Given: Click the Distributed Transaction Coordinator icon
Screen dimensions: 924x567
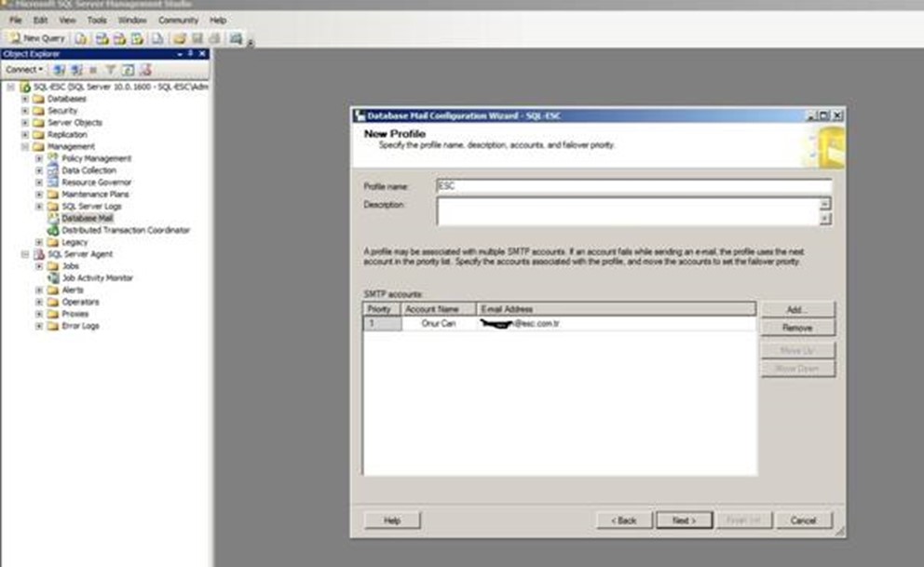Looking at the screenshot, I should [x=53, y=230].
